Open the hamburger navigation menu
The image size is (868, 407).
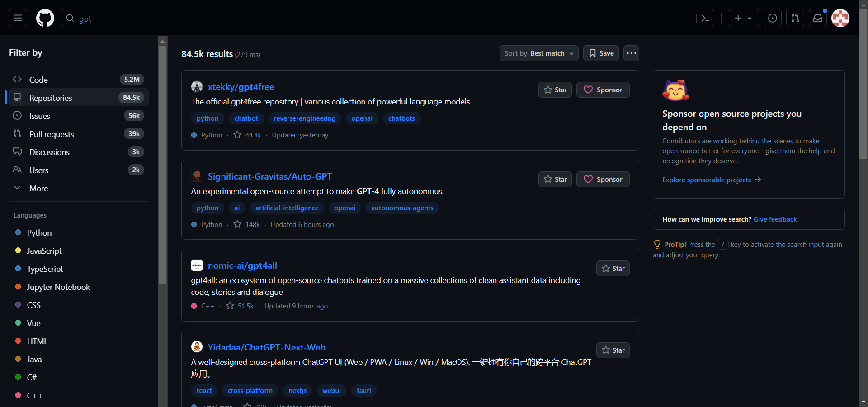18,18
